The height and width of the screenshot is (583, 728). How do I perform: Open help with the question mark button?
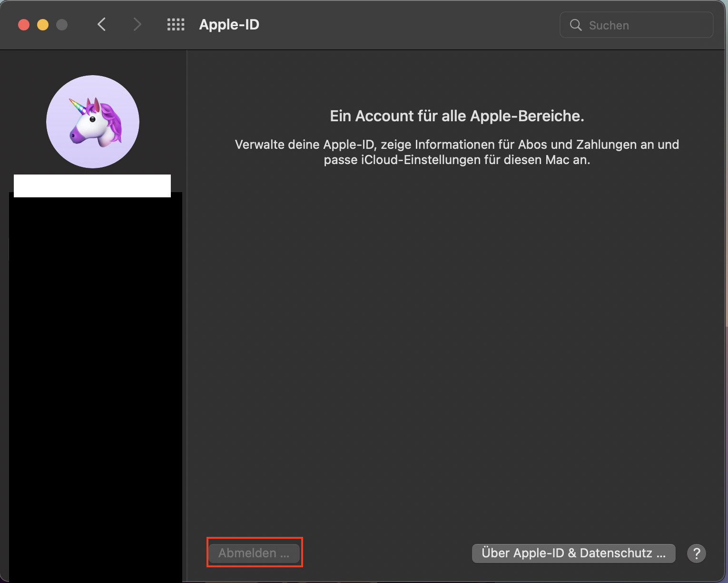[x=697, y=553]
